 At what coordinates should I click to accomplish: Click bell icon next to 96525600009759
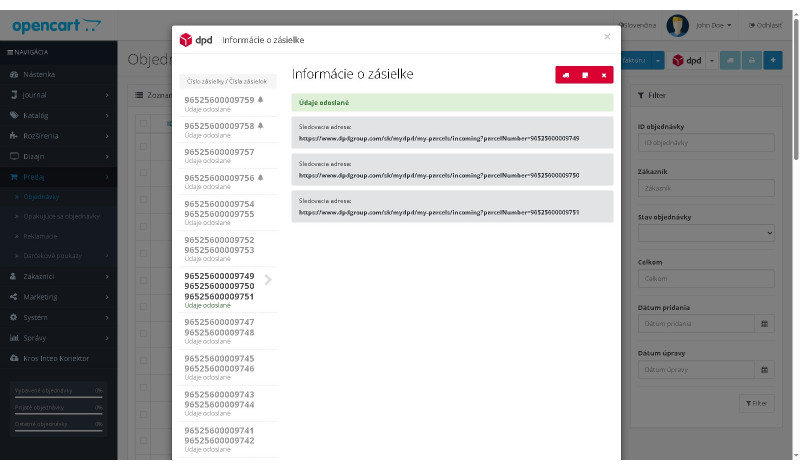[x=260, y=100]
